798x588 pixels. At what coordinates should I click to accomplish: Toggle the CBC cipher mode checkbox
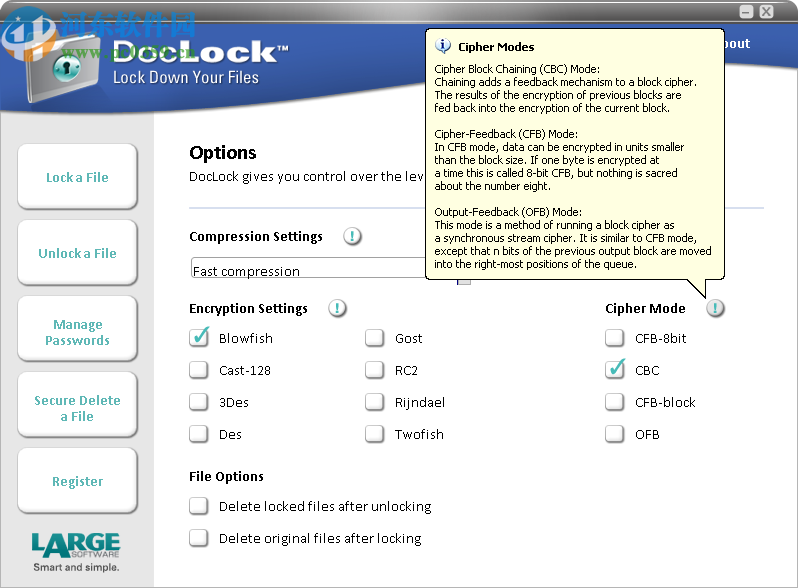tap(615, 370)
